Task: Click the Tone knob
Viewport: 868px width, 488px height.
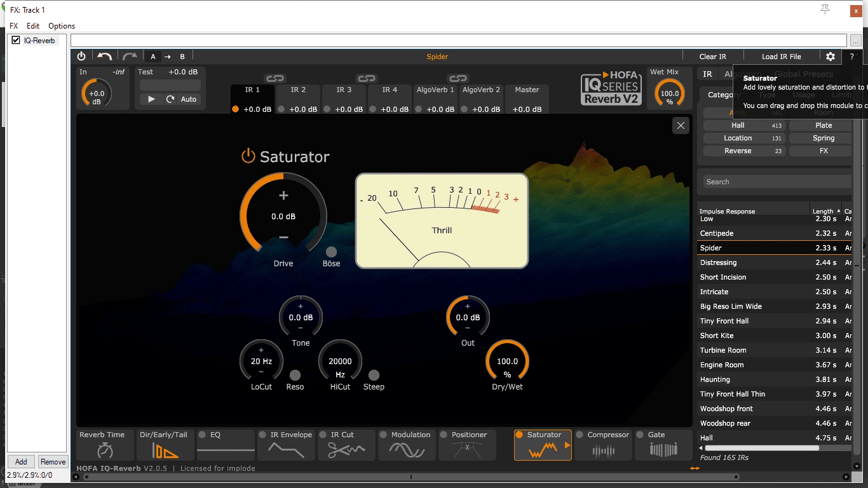Action: [x=301, y=317]
